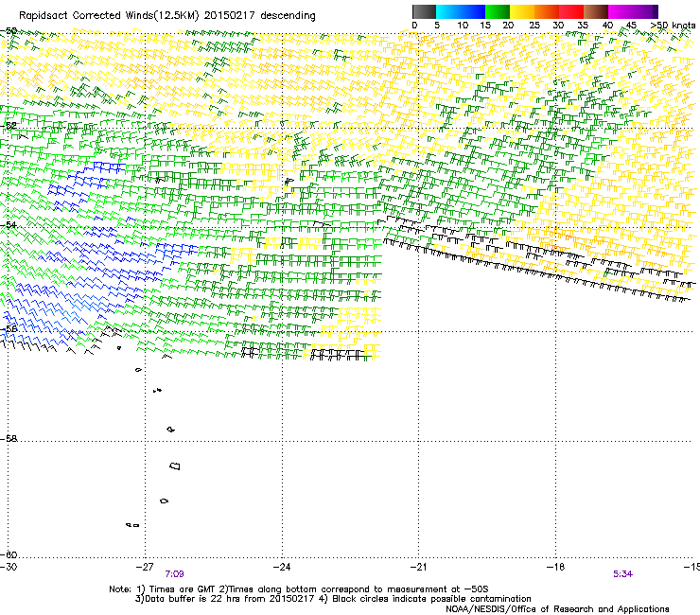
Task: Click the cyan-blue 5-15 knots color segment
Action: pos(461,11)
